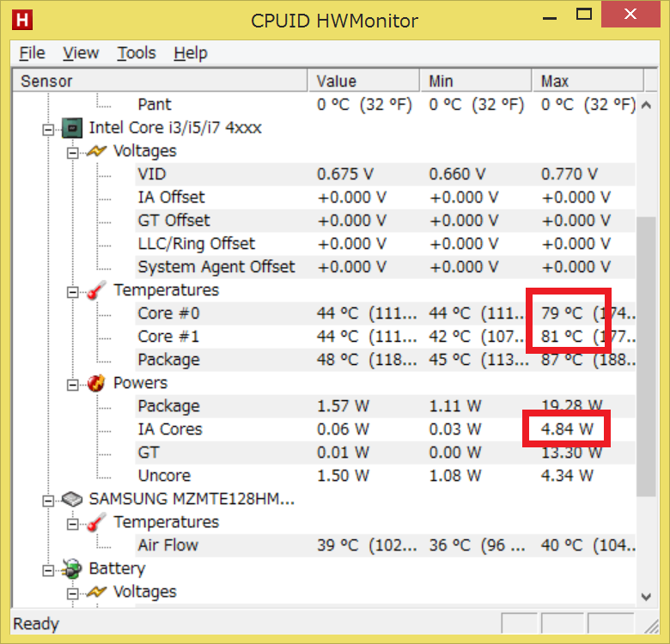Select the IA Offset row
Screen dimensions: 670x644
pos(386,197)
